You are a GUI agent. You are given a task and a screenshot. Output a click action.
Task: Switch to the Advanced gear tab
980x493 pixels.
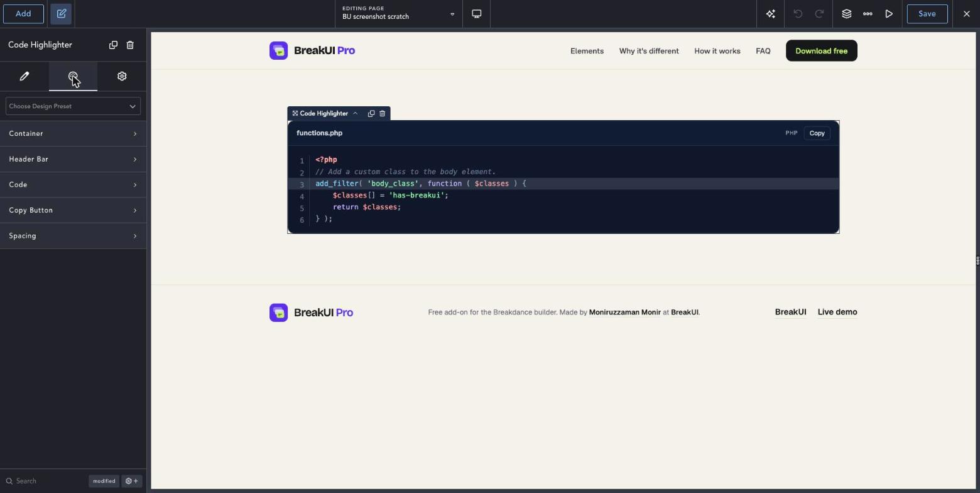pos(122,76)
